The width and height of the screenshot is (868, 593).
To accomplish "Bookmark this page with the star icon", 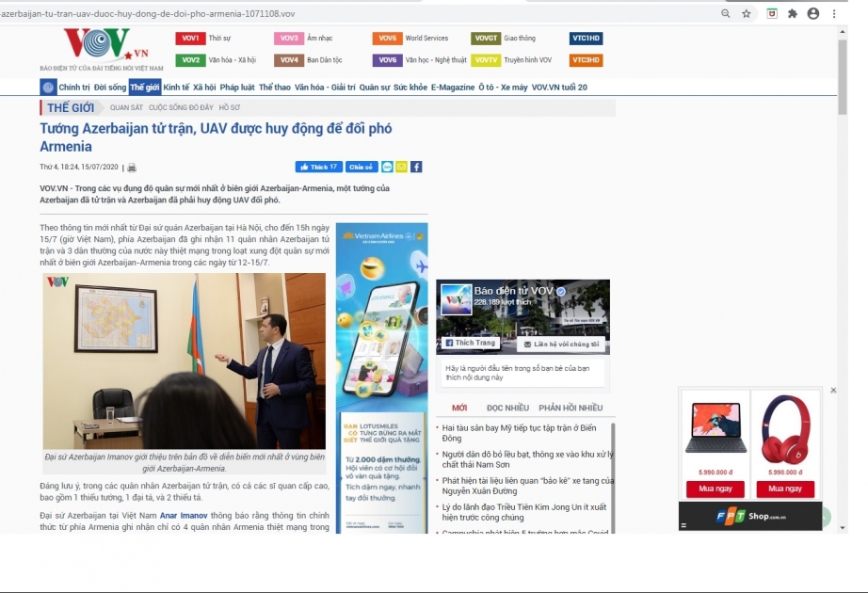I will tap(747, 14).
